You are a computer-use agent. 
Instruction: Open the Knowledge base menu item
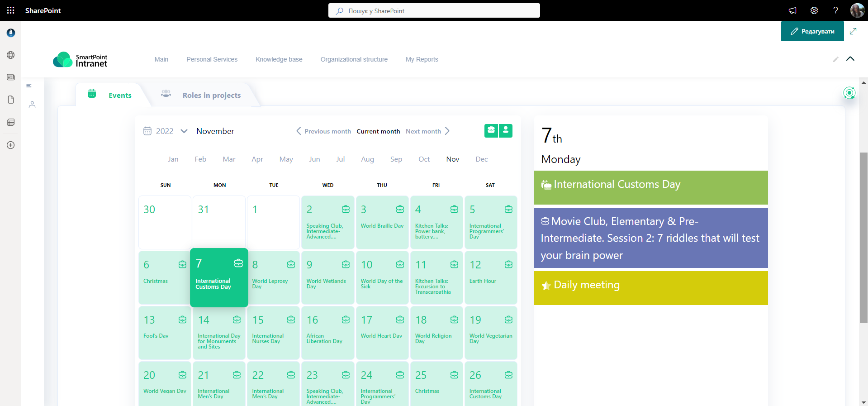click(279, 59)
